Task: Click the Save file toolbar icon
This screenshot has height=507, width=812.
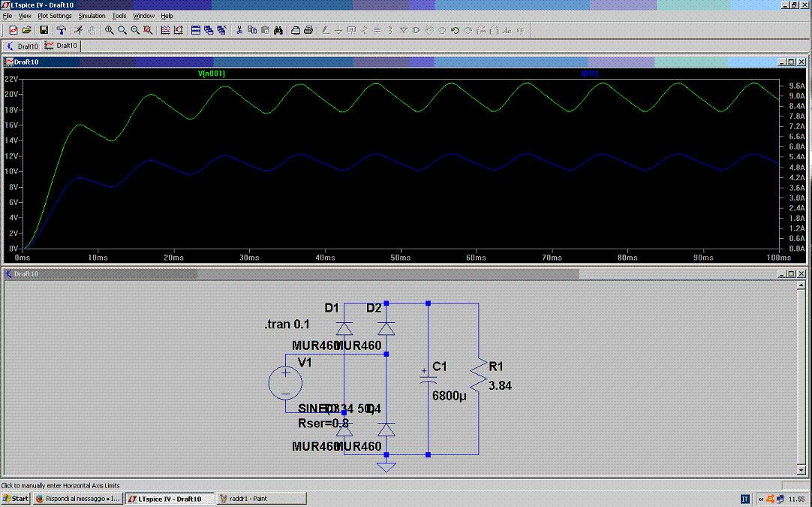Action: (44, 30)
